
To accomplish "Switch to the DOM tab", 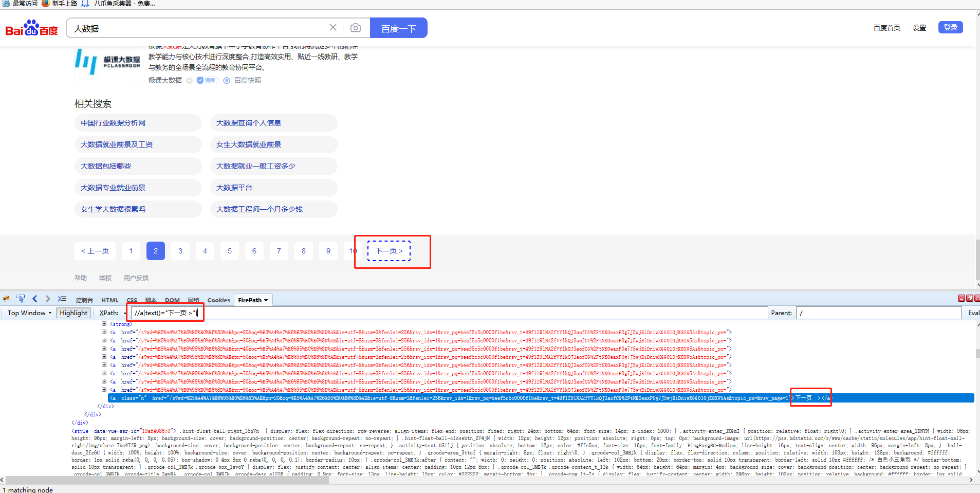I will 172,300.
